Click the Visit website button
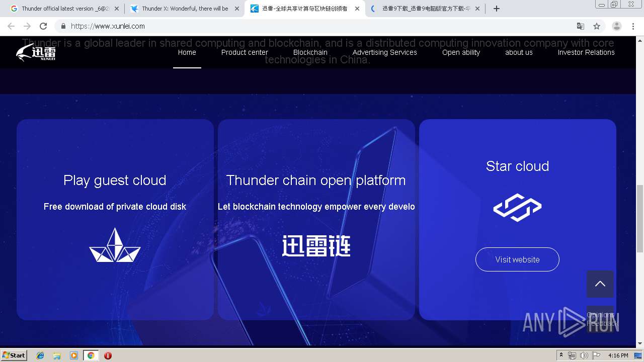This screenshot has width=644, height=362. [517, 259]
